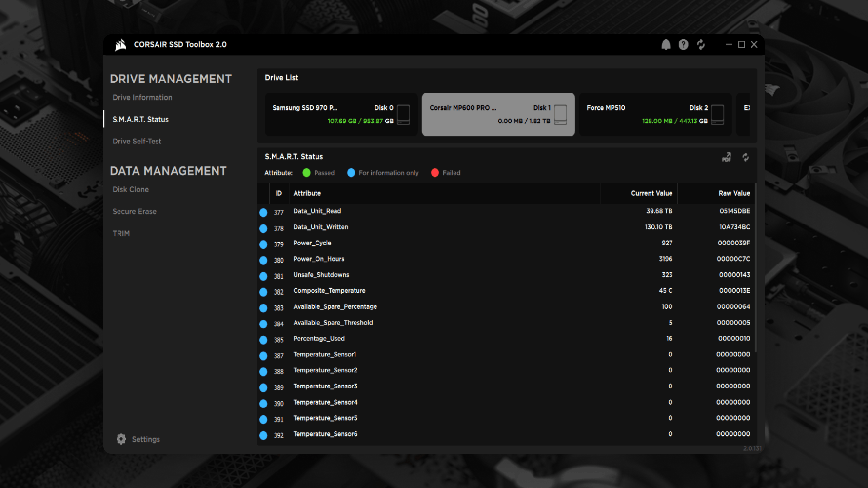Click the S.M.A.R.T. table vertical scrollbar
The width and height of the screenshot is (868, 488).
(x=755, y=267)
